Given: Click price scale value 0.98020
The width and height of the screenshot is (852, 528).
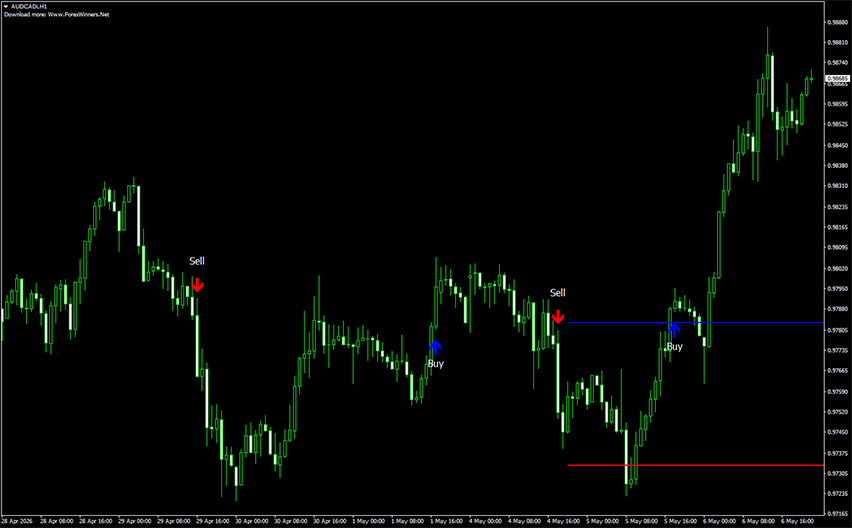Looking at the screenshot, I should (838, 268).
